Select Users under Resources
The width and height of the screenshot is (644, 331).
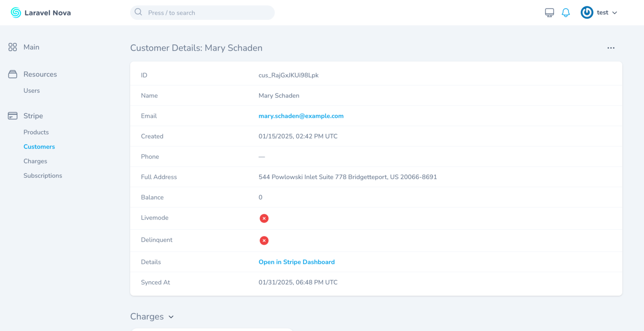(x=32, y=90)
